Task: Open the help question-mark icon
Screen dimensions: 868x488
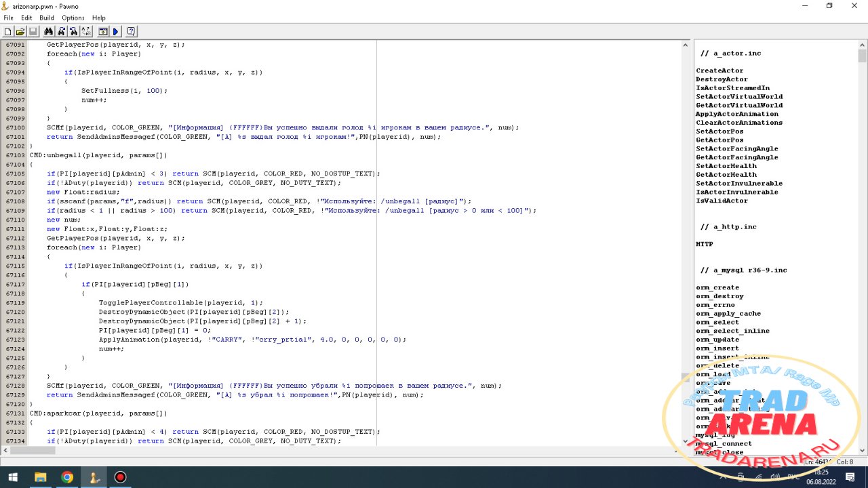Action: [132, 31]
